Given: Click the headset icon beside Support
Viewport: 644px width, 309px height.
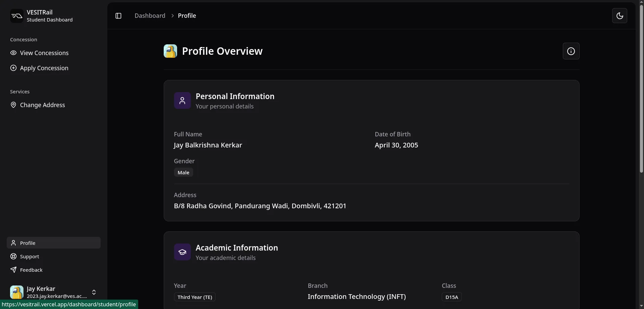Looking at the screenshot, I should click(x=13, y=256).
